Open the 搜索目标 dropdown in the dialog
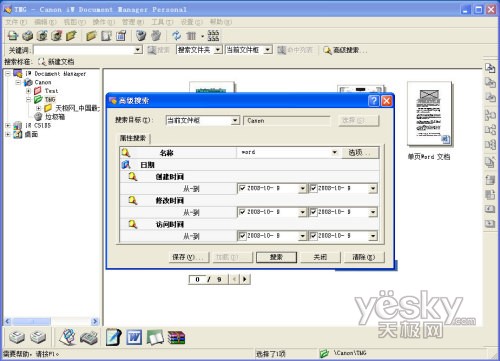This screenshot has height=361, width=500. [x=235, y=120]
